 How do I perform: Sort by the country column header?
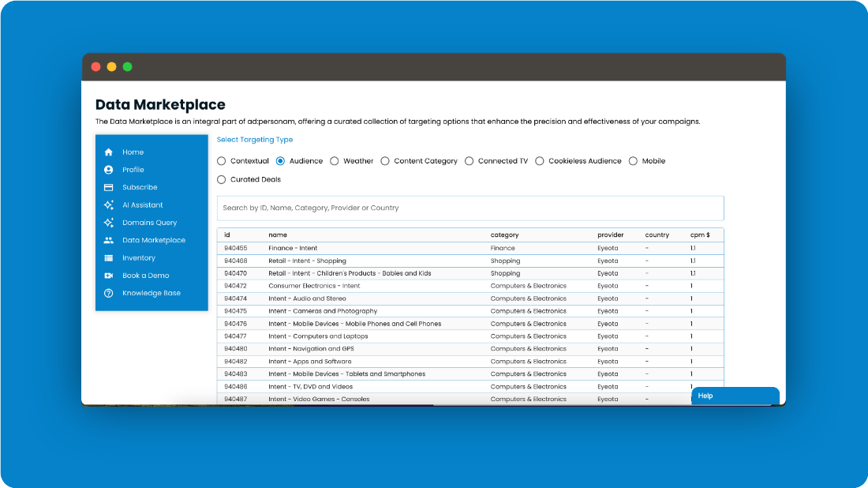(657, 235)
